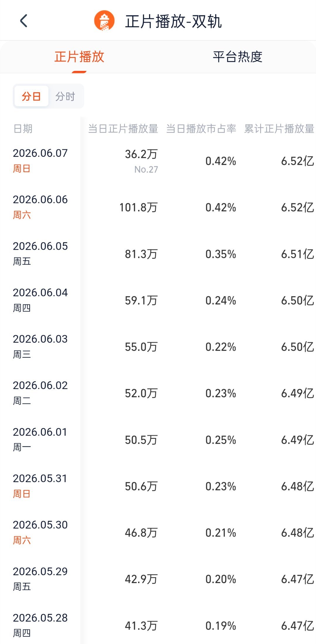Tap the 2026.06.01 周一 date cell
Image resolution: width=316 pixels, height=644 pixels.
[40, 439]
